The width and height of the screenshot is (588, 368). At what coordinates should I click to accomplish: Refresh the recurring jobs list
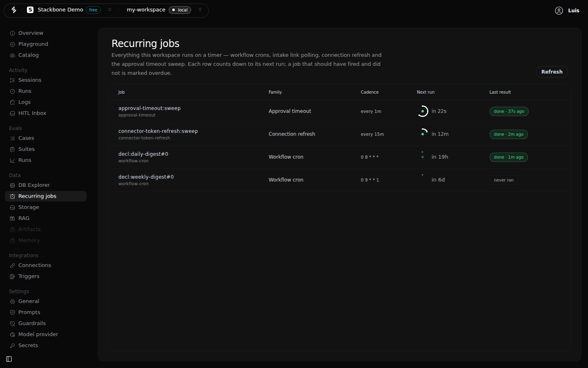(552, 72)
